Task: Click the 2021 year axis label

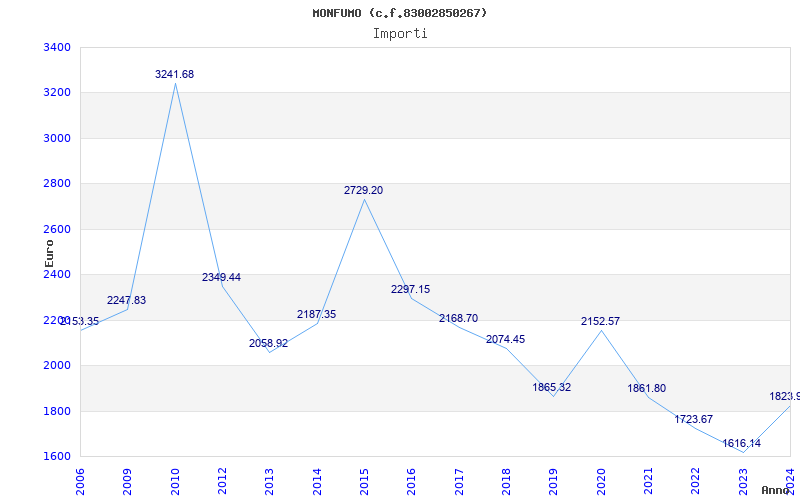Action: point(648,481)
